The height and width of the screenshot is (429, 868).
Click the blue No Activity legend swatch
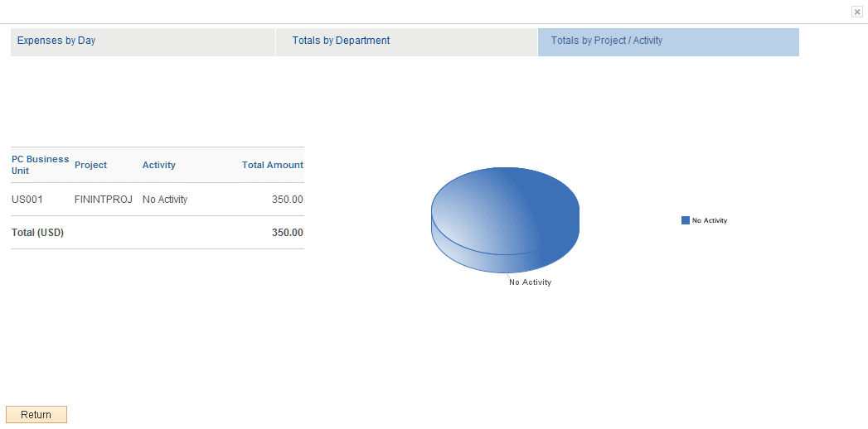click(686, 220)
